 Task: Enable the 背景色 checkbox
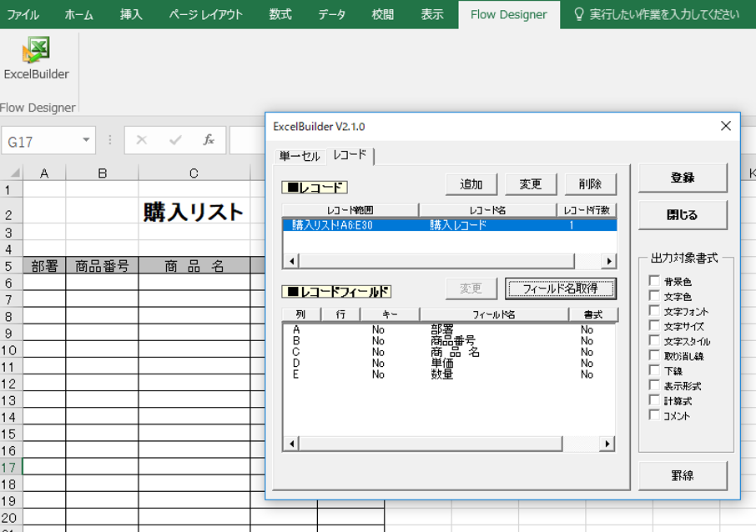point(654,281)
